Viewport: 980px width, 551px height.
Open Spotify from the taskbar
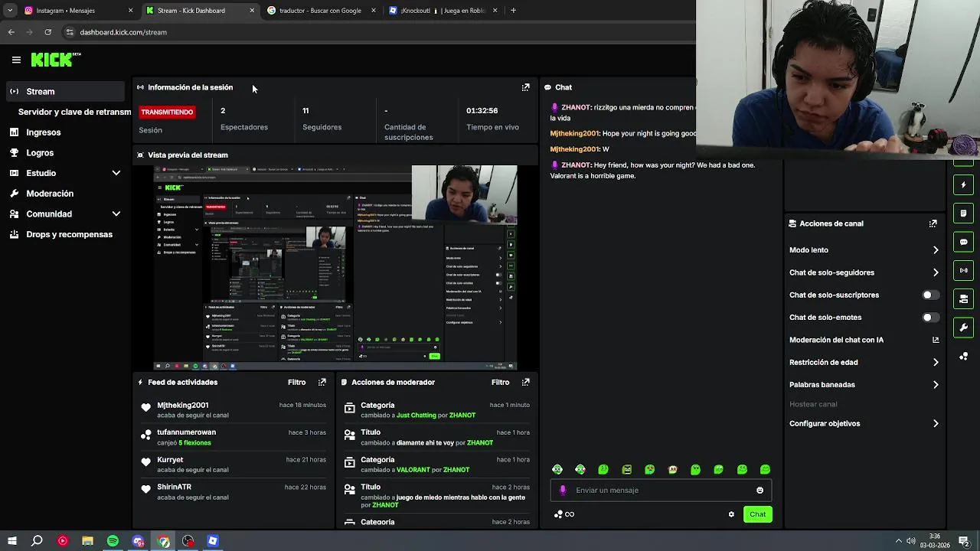click(113, 541)
